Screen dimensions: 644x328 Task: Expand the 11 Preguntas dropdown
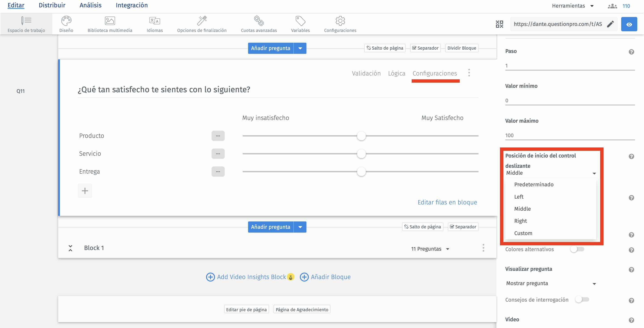(430, 248)
